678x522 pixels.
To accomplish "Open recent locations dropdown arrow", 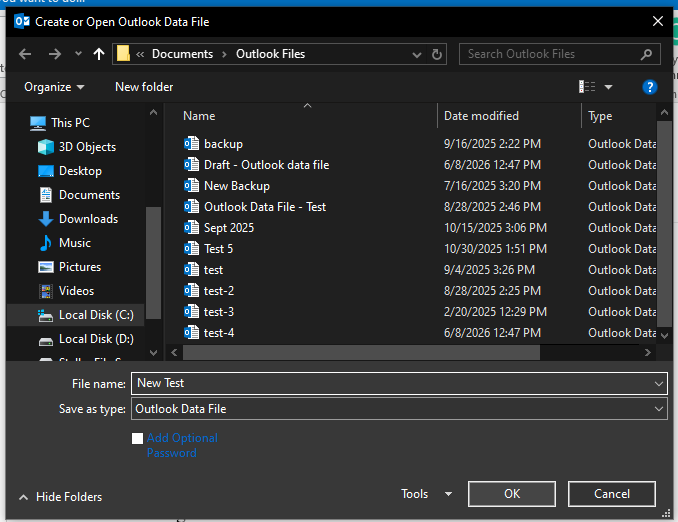I will point(78,54).
